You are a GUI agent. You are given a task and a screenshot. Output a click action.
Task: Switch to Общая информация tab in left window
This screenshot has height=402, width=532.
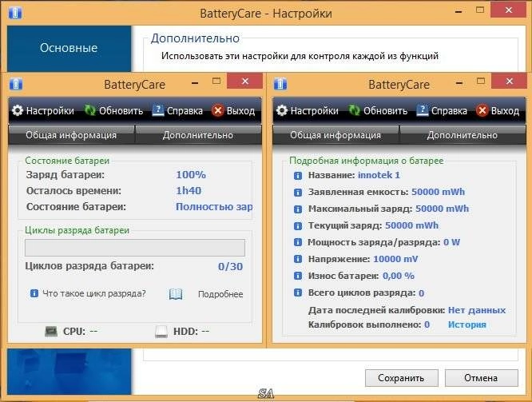tap(71, 135)
